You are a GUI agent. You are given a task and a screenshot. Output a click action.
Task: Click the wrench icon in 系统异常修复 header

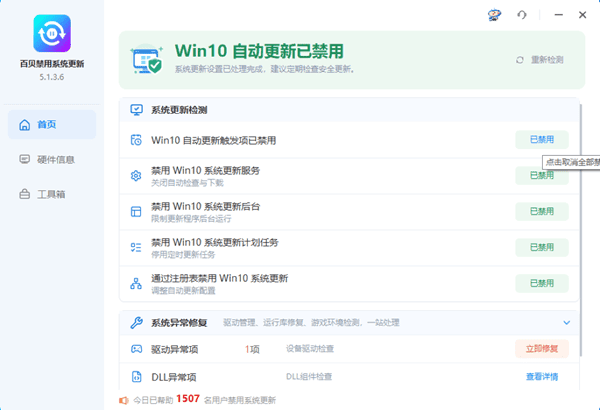click(x=136, y=323)
